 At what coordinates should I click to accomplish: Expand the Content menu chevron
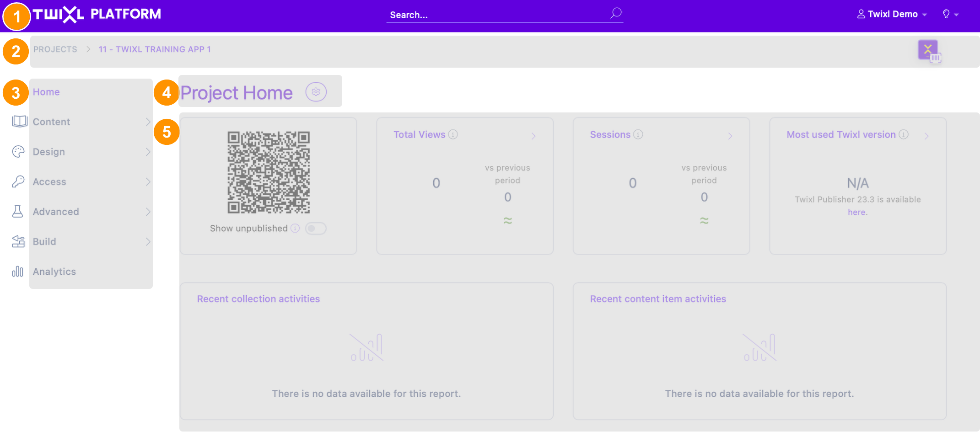[x=148, y=122]
